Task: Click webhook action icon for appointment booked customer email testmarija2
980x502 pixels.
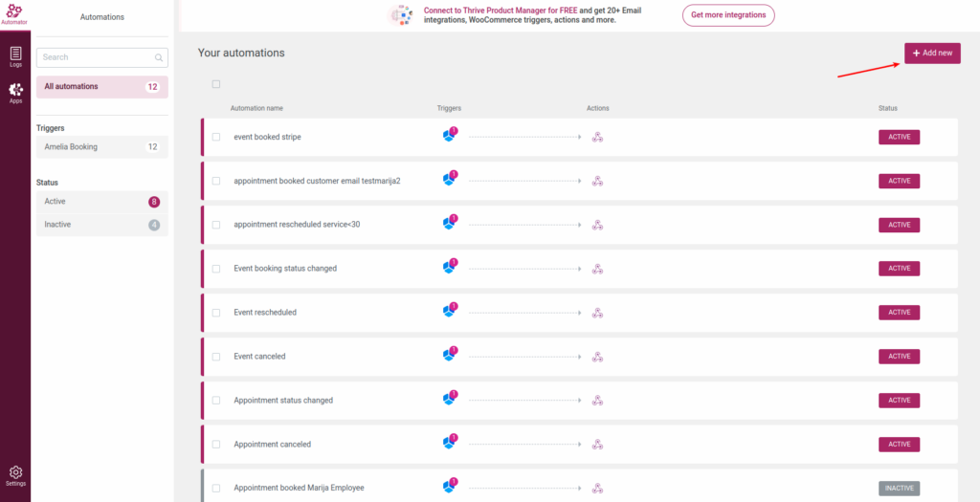Action: 597,181
